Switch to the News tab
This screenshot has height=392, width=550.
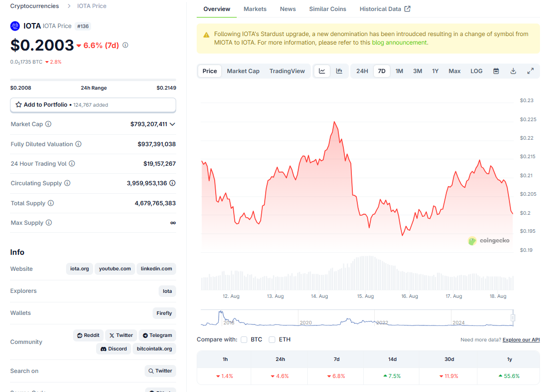(288, 9)
